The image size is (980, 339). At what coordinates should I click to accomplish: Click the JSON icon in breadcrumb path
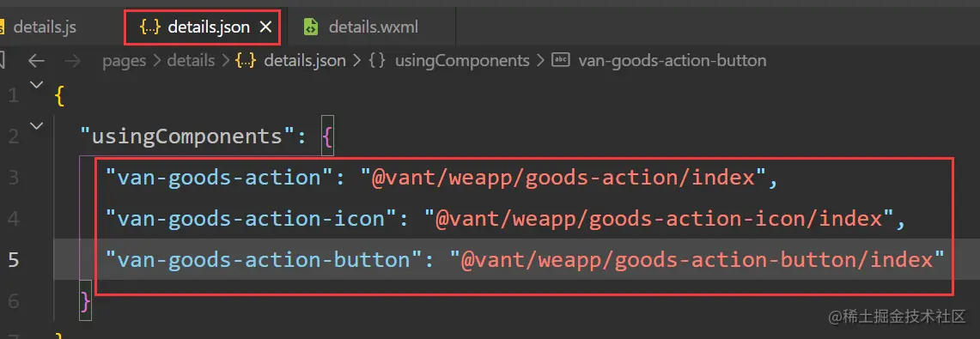pos(246,61)
